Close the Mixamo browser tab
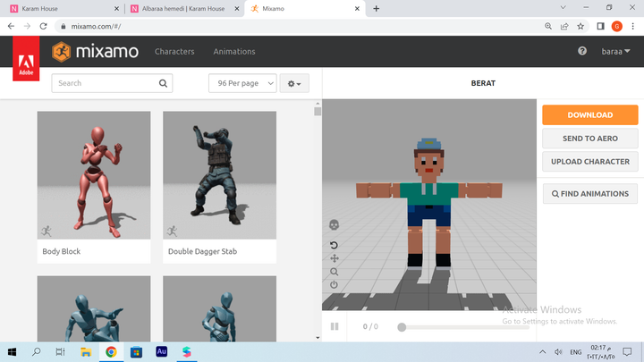 pos(357,8)
